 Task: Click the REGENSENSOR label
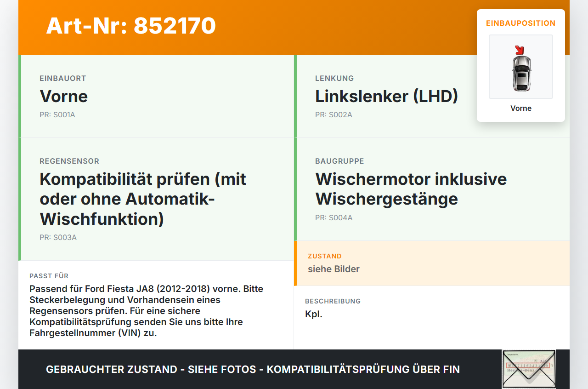(69, 161)
